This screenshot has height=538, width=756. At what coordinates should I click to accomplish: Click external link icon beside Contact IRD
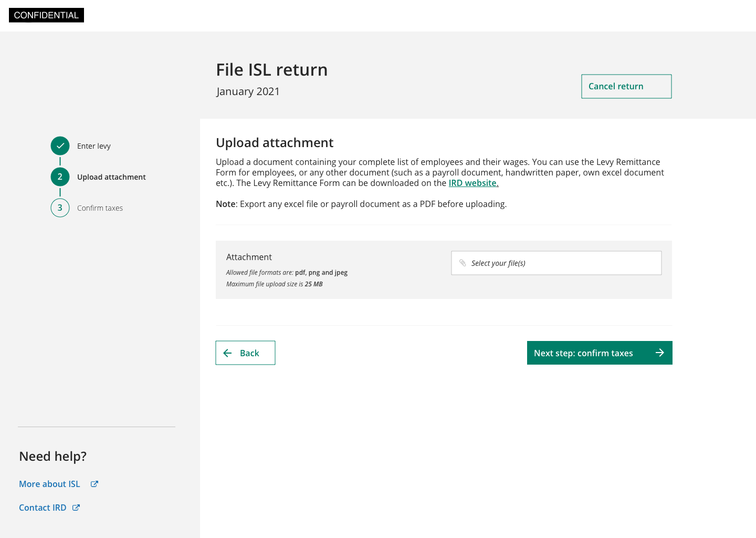click(76, 508)
